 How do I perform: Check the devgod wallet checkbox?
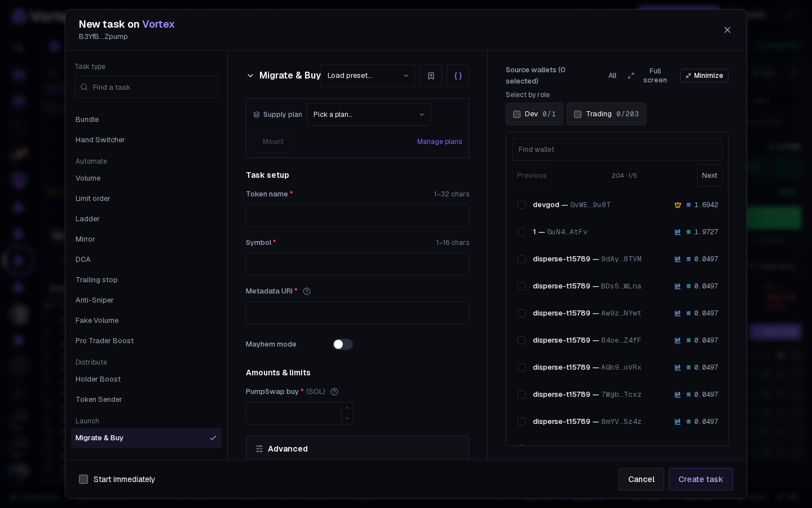[x=522, y=205]
